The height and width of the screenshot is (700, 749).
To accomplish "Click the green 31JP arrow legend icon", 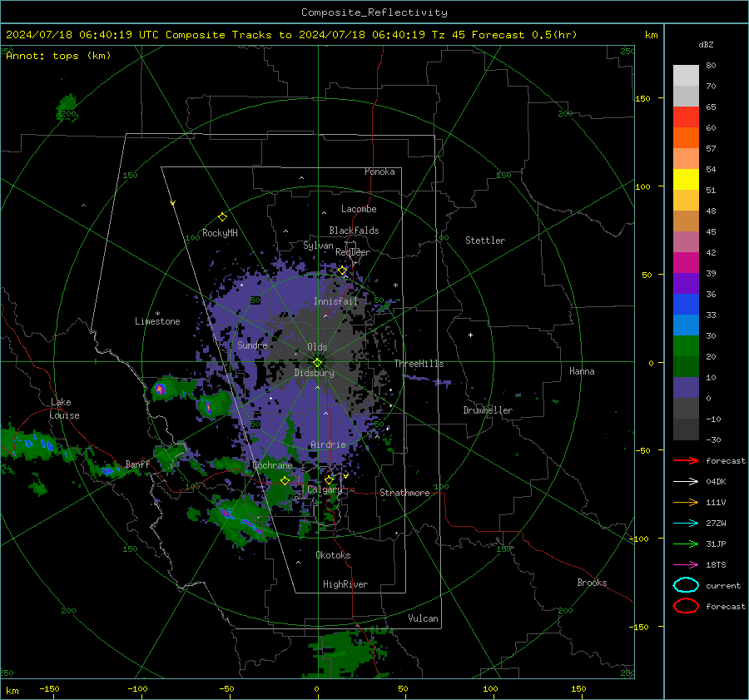I will pyautogui.click(x=686, y=544).
